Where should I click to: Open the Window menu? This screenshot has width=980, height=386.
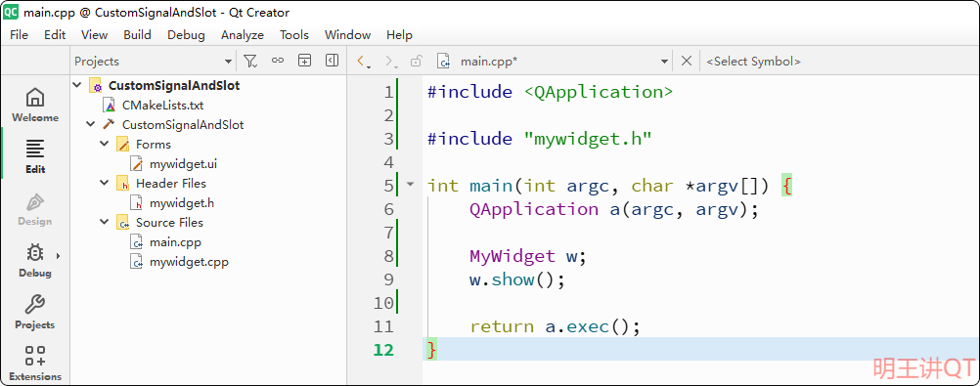pos(347,35)
